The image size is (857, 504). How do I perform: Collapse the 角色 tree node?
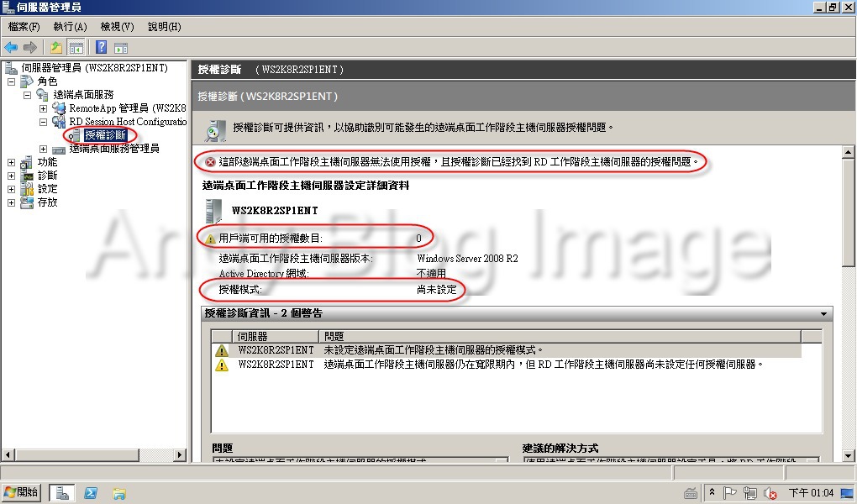(x=12, y=81)
